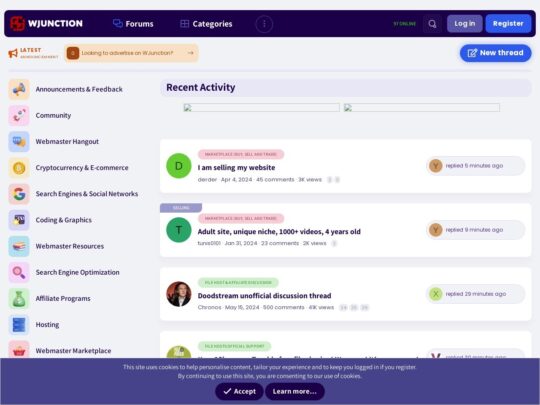Image resolution: width=540 pixels, height=405 pixels.
Task: Select the Announcements & Feedback megaphone icon
Action: coord(19,89)
